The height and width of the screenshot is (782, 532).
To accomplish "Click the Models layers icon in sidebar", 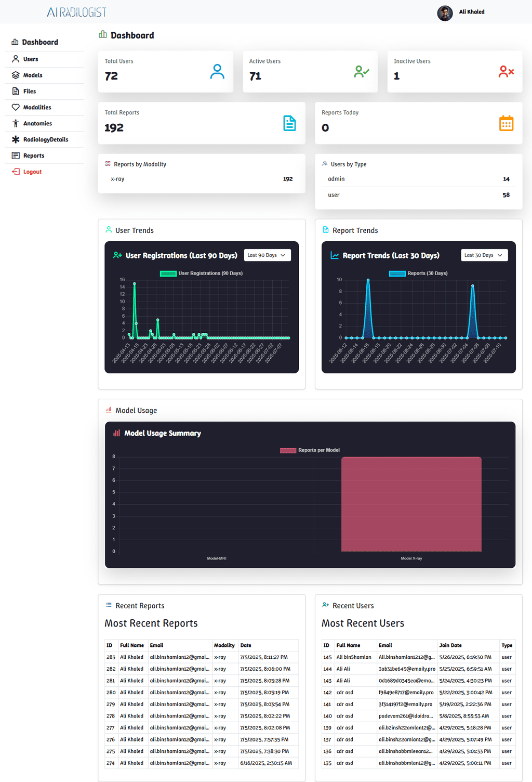I will 16,75.
